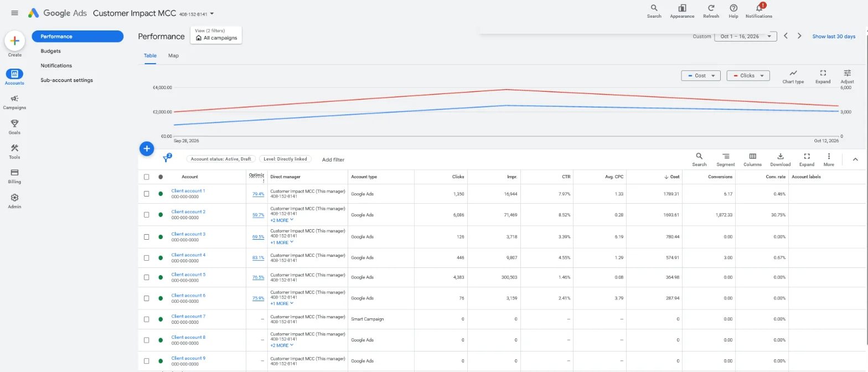The width and height of the screenshot is (868, 372).
Task: Open the More table options
Action: point(829,159)
